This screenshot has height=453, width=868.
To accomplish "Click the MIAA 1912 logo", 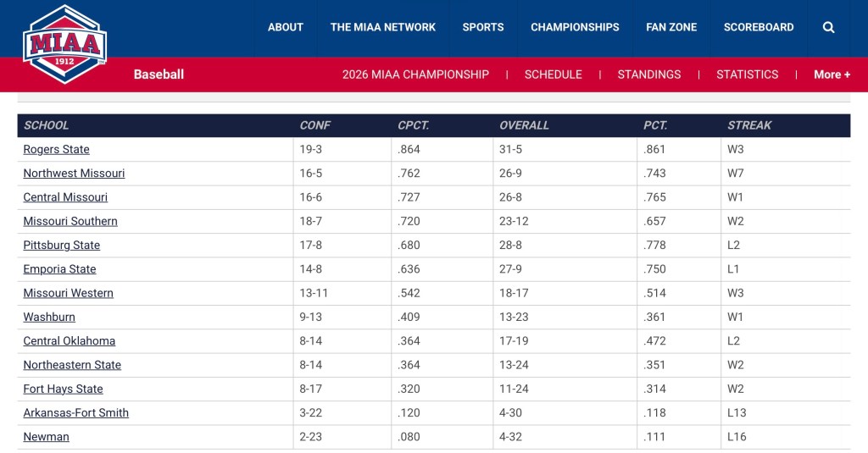I will click(64, 43).
